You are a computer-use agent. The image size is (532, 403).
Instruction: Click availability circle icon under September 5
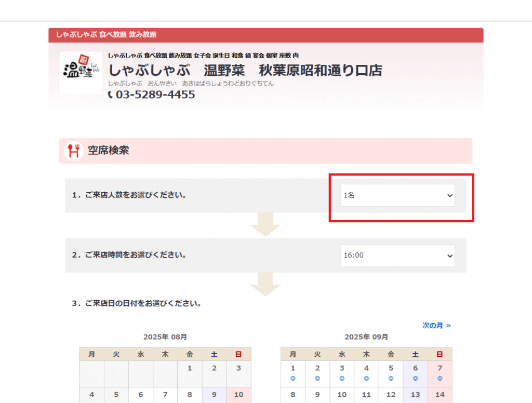coord(391,378)
